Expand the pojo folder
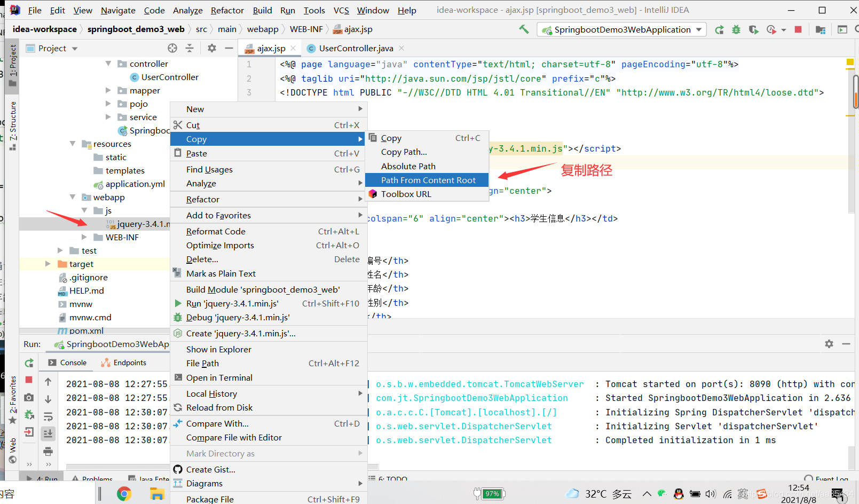This screenshot has width=859, height=504. [x=109, y=104]
